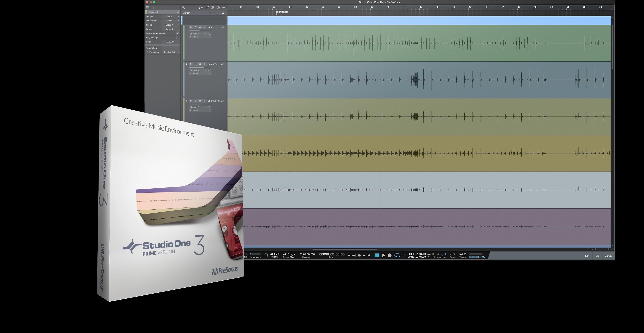Stop playback with the blue stop button
The height and width of the screenshot is (333, 644).
377,255
